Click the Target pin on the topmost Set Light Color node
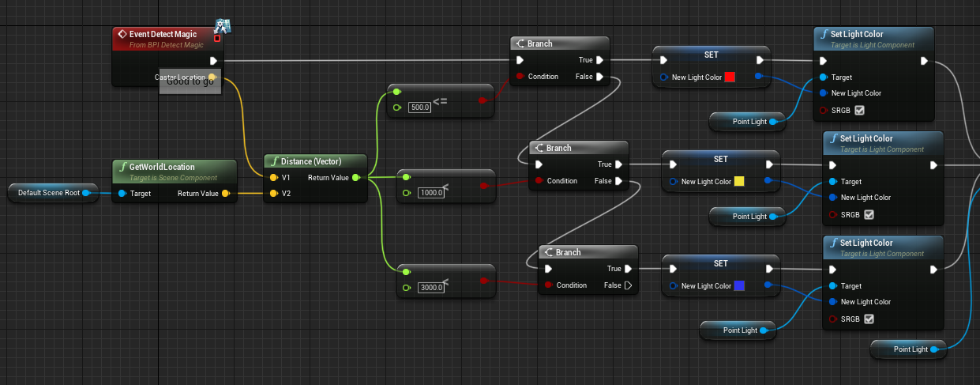 point(824,77)
